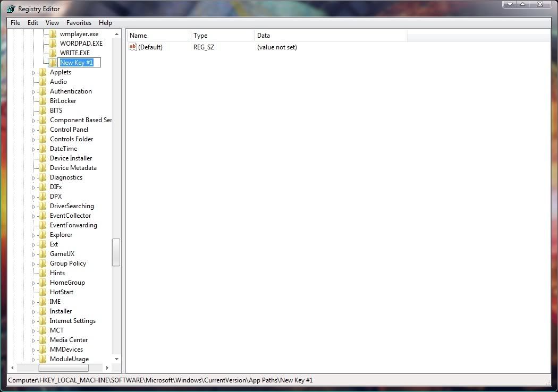The image size is (558, 392).
Task: Click the WORDPAD.EXE key folder icon
Action: pos(53,44)
